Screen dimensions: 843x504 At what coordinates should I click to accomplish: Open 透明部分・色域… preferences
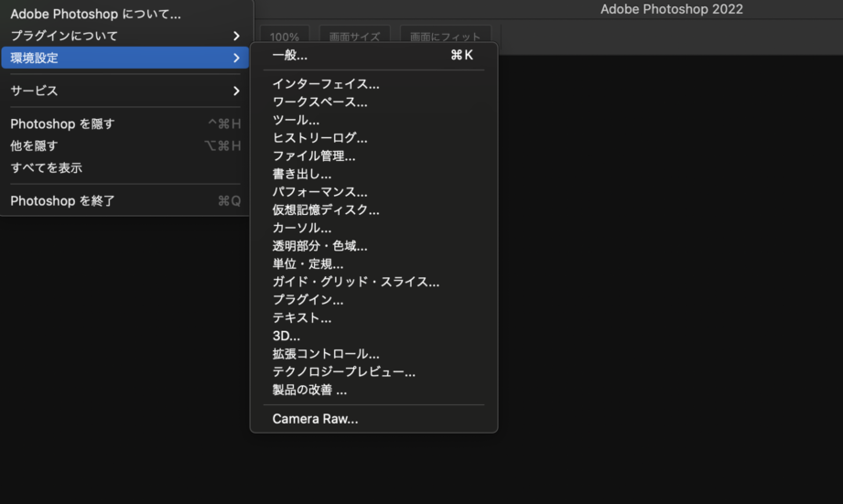[x=373, y=246]
